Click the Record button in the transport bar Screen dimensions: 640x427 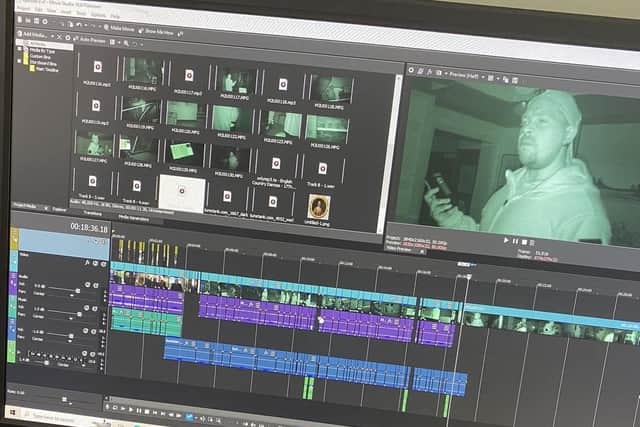pos(107,407)
